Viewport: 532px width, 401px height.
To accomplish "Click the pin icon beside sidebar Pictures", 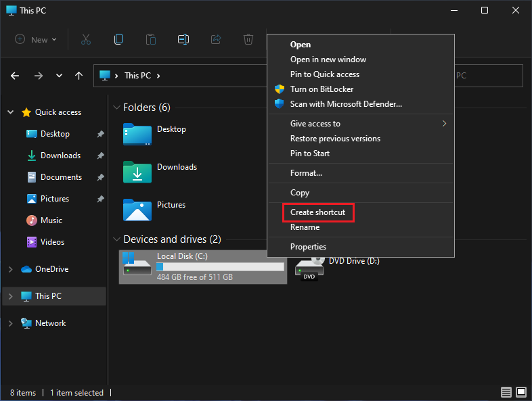I will click(x=100, y=199).
